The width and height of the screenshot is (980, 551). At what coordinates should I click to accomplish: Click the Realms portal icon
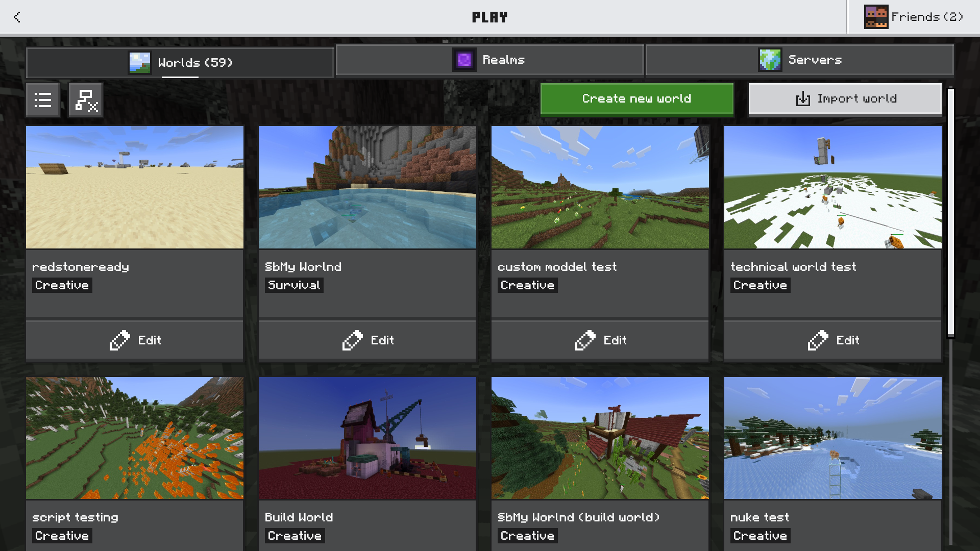point(464,60)
